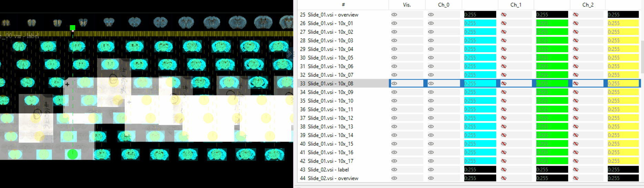Toggle Vis. eye for Slide_01.vsi - 10x_01
Image resolution: width=644 pixels, height=188 pixels.
point(394,23)
